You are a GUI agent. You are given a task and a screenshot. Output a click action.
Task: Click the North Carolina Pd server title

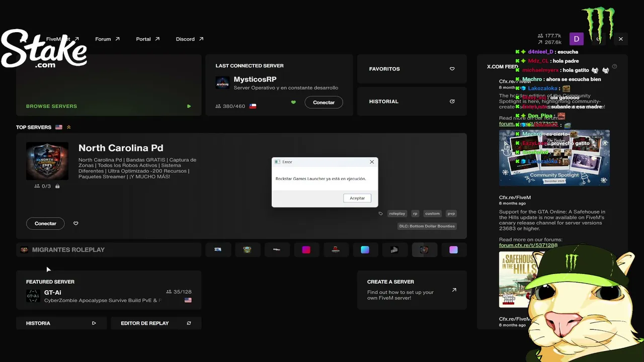tap(121, 148)
